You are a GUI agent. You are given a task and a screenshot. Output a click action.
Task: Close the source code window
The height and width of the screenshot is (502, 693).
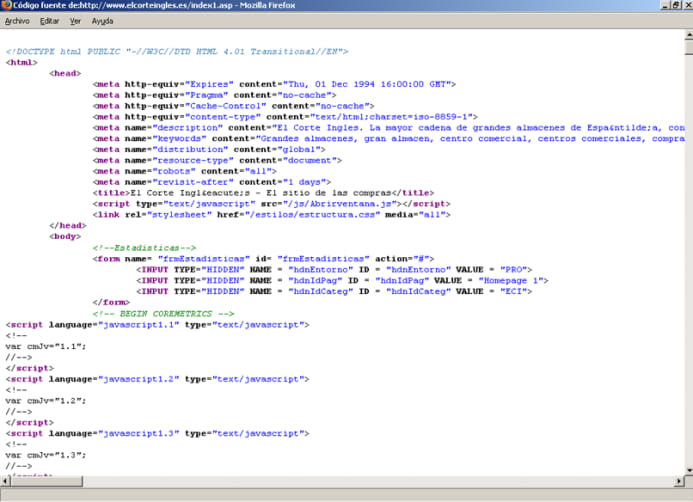tap(685, 6)
